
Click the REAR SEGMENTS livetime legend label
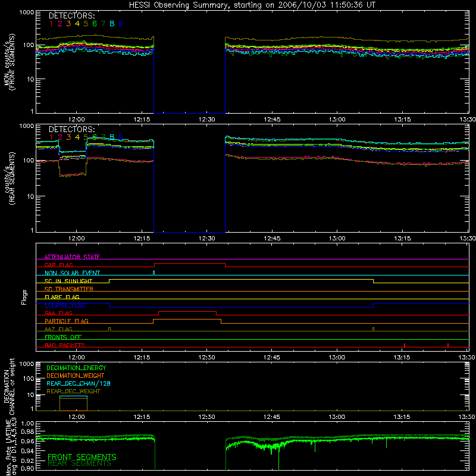80,464
